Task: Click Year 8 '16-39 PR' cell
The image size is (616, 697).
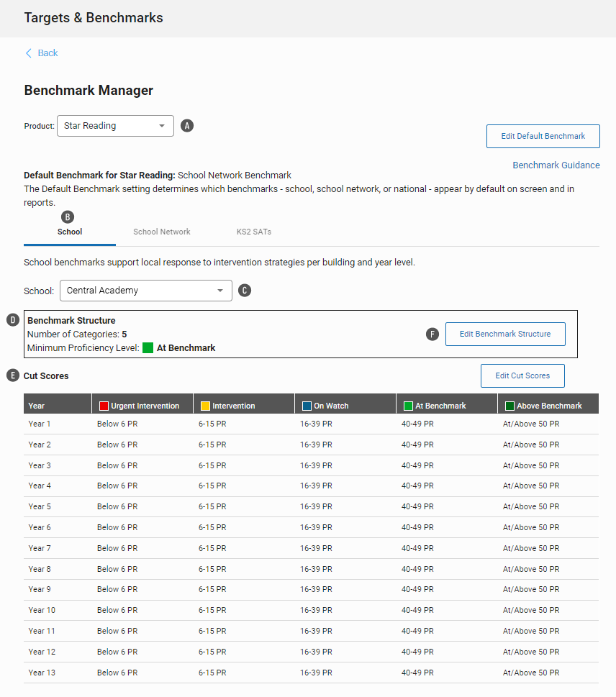Action: [x=316, y=569]
